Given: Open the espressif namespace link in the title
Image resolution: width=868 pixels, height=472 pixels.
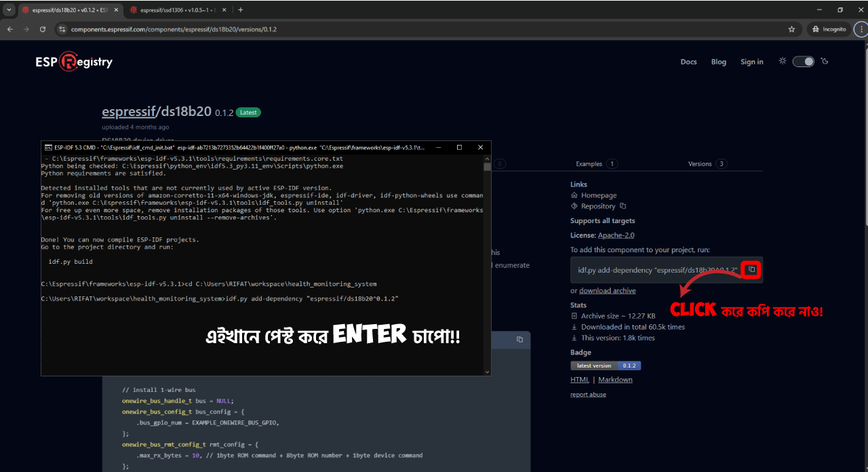Looking at the screenshot, I should click(x=129, y=112).
